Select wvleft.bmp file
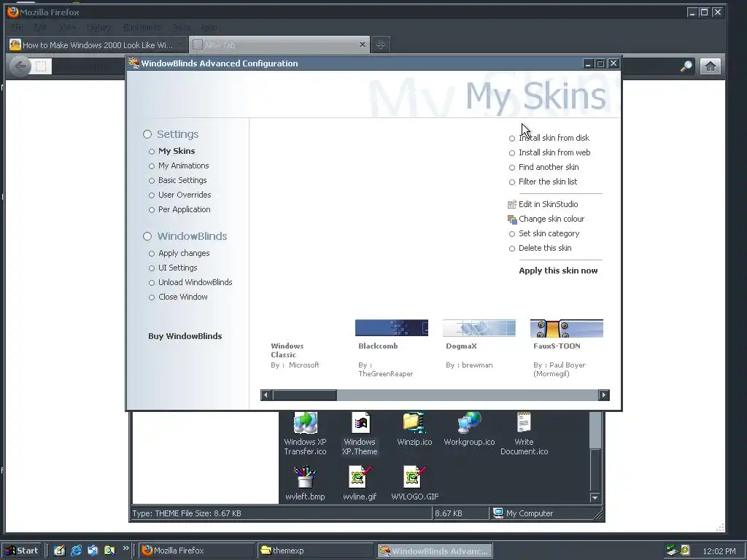The image size is (747, 560). pos(305,483)
